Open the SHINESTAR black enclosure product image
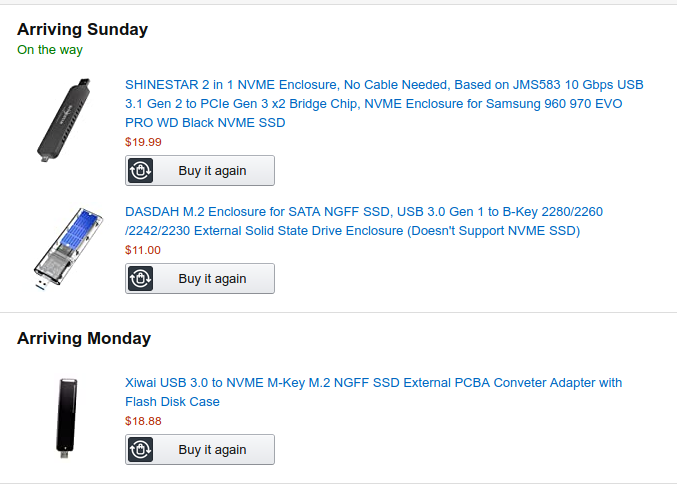The image size is (677, 486). coord(64,120)
